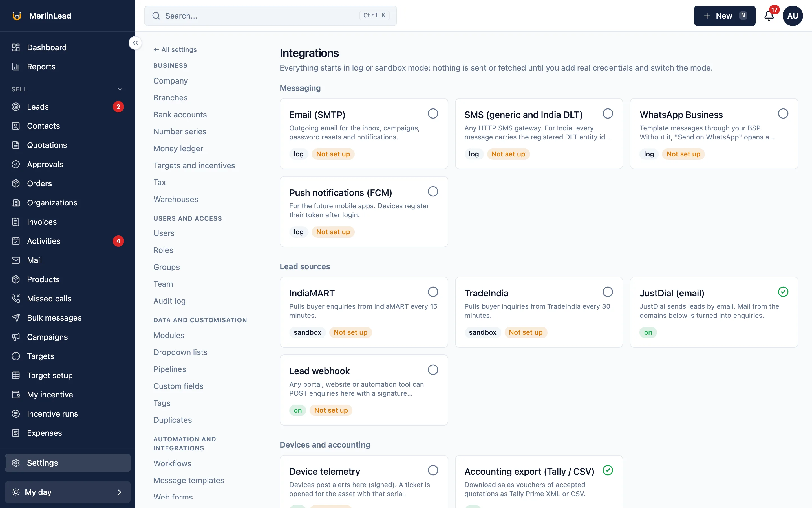The image size is (812, 508).
Task: Click the Products cube icon
Action: pyautogui.click(x=16, y=279)
